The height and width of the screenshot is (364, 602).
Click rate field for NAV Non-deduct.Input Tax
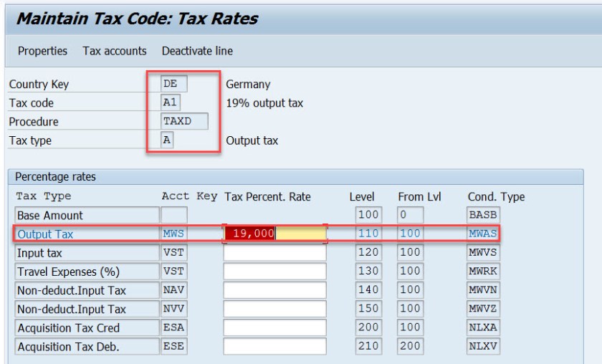(x=275, y=290)
